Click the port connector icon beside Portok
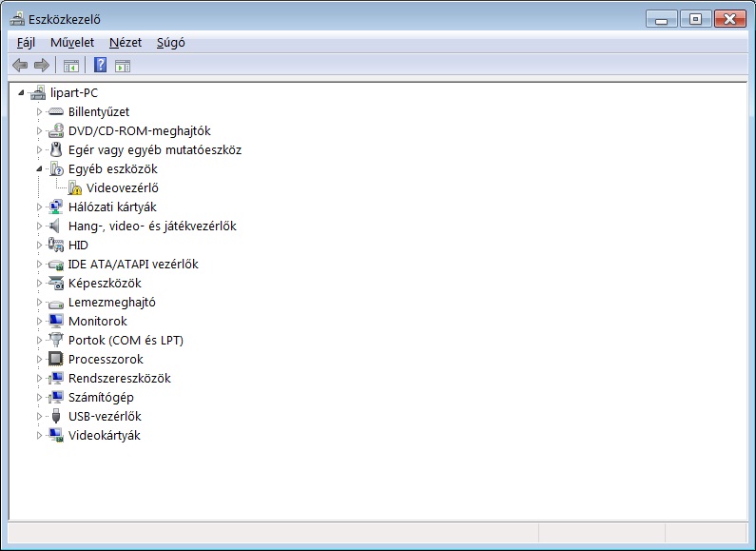 [x=56, y=340]
